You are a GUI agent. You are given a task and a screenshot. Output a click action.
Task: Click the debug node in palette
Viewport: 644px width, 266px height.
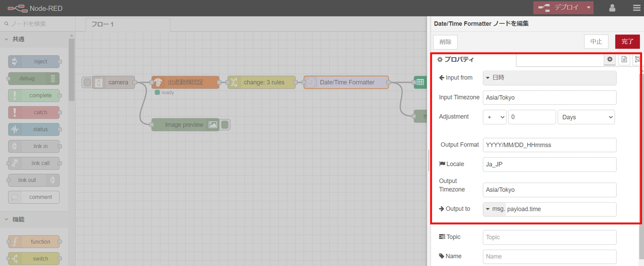pyautogui.click(x=34, y=78)
